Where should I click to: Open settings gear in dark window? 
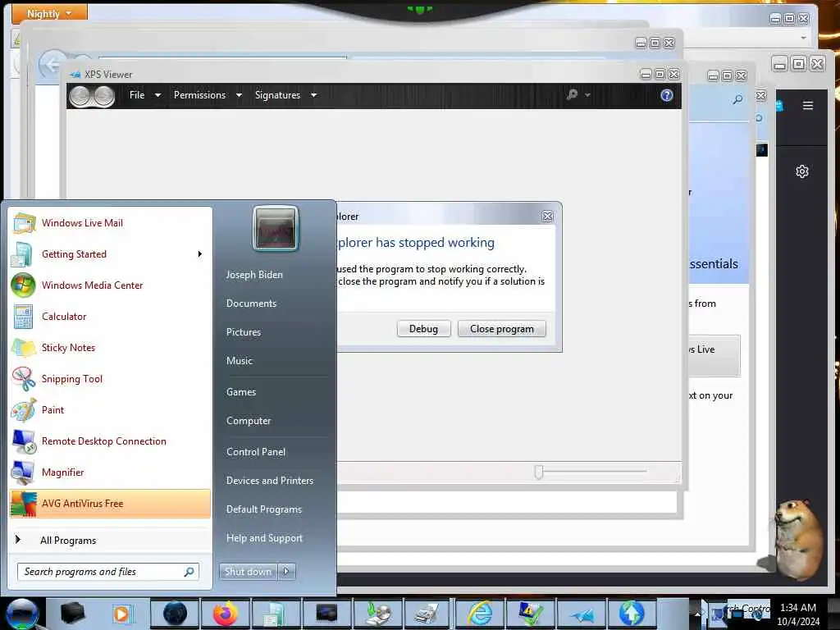pos(802,171)
